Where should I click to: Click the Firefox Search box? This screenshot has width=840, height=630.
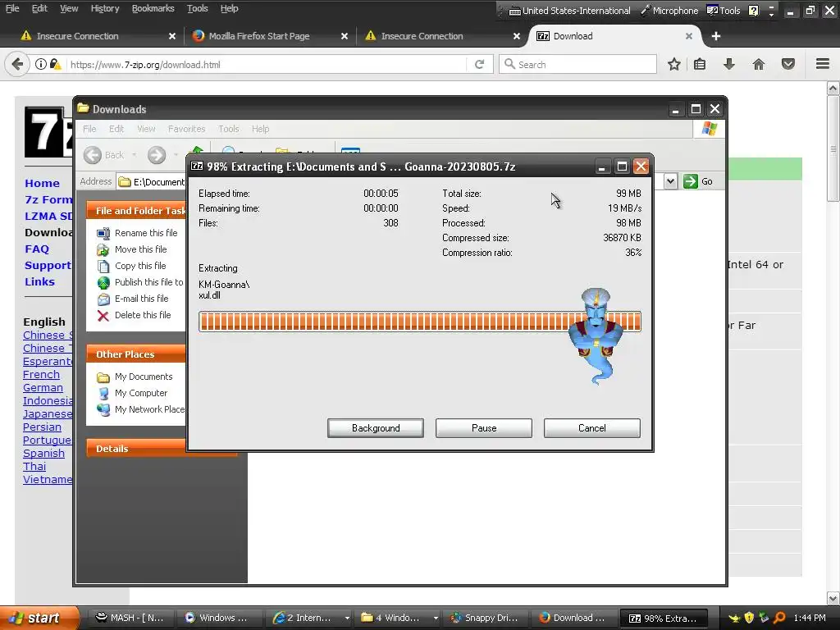(577, 64)
